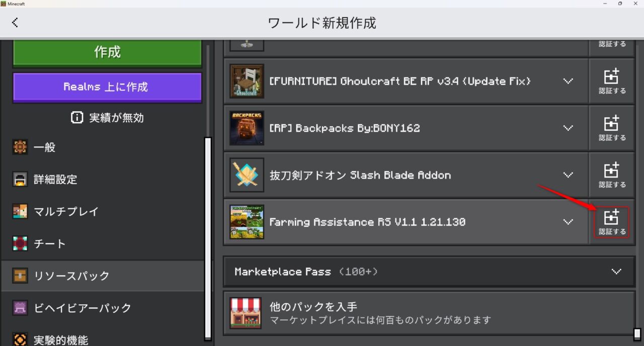This screenshot has width=644, height=346.
Task: Click the Ghoulcraft pack thumbnail
Action: click(x=247, y=81)
